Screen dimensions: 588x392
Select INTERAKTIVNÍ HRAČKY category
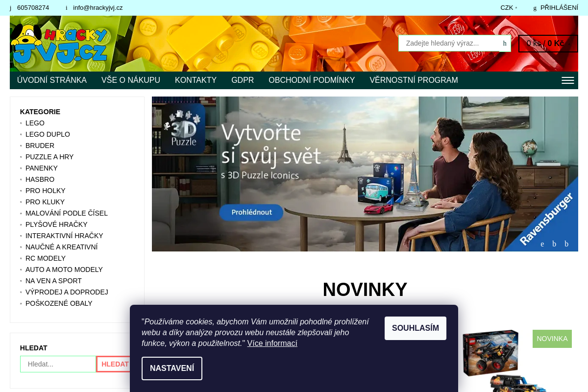click(64, 236)
